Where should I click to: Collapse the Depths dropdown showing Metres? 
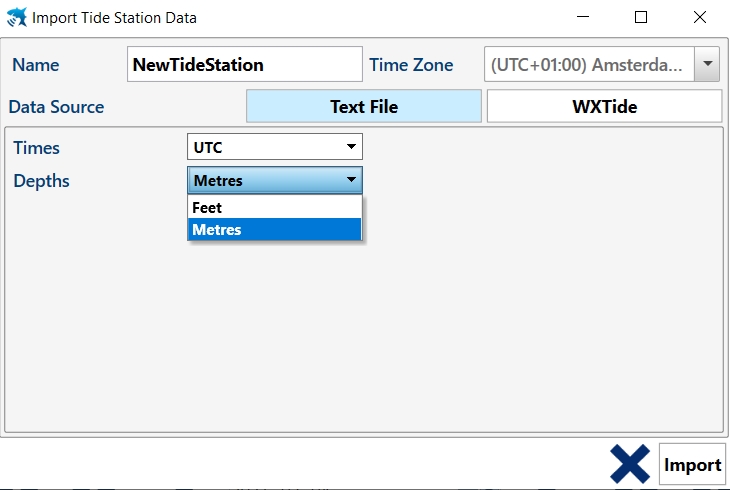click(274, 181)
